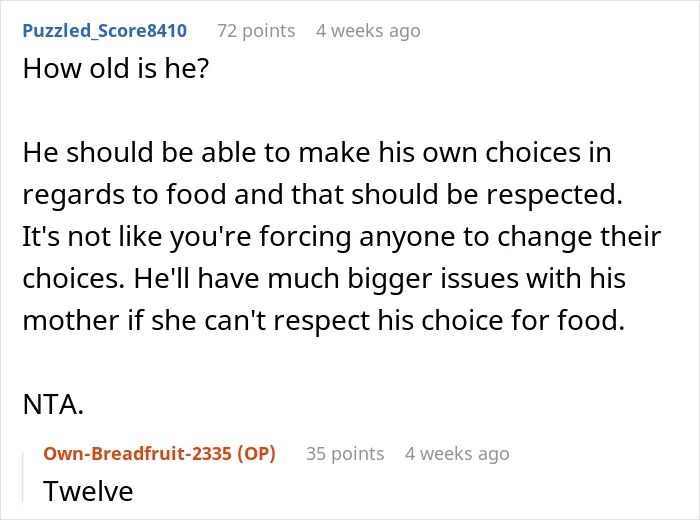The width and height of the screenshot is (700, 520).
Task: Click the 'How old is he?' question text
Action: (116, 69)
